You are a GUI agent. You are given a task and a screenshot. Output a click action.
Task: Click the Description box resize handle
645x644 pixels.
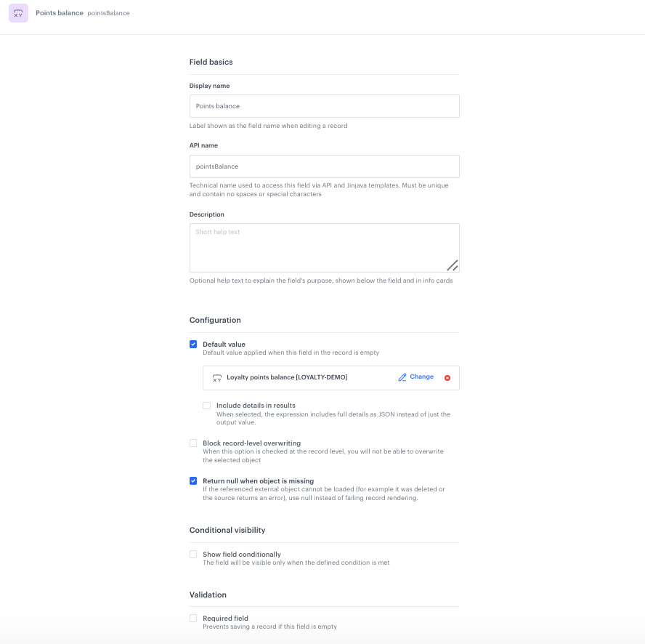pos(452,265)
